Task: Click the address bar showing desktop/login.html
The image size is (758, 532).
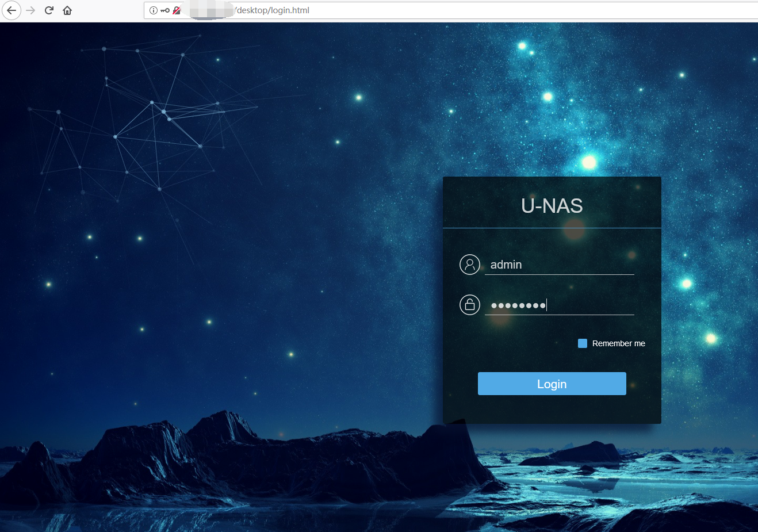Action: tap(451, 10)
